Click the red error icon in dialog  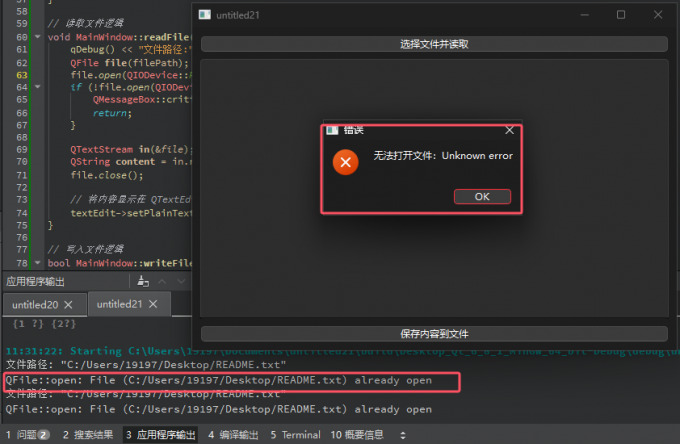345,161
